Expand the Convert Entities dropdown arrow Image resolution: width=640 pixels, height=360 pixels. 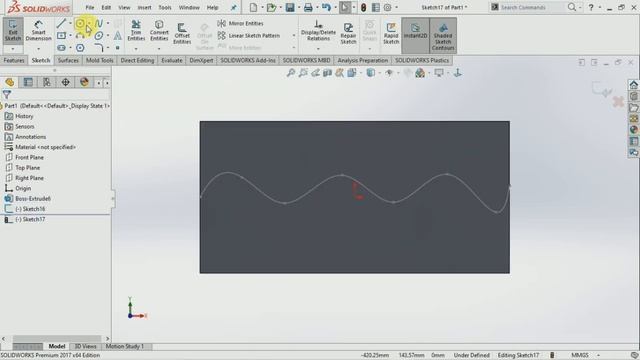click(x=159, y=49)
